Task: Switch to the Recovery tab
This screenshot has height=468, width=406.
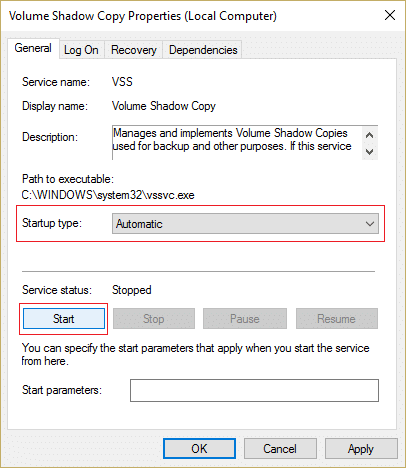Action: point(133,50)
